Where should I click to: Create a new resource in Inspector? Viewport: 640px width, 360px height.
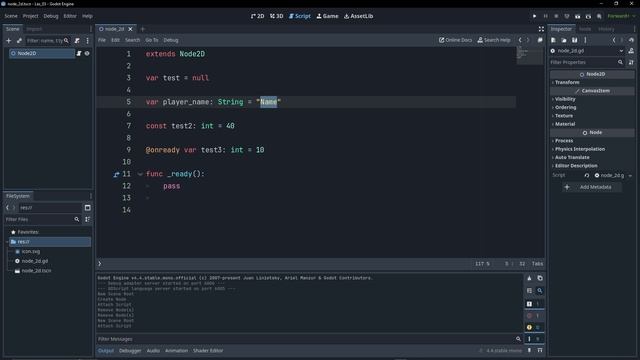tap(553, 40)
